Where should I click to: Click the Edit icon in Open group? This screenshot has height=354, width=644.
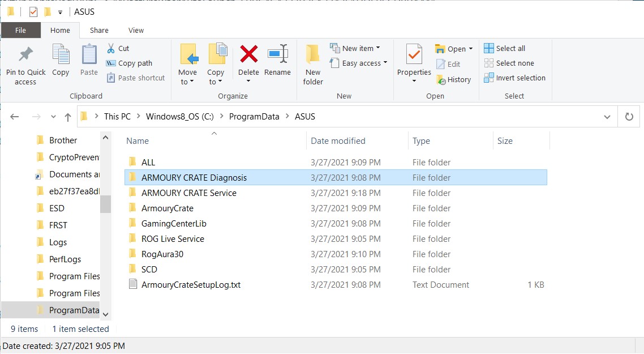pyautogui.click(x=441, y=64)
